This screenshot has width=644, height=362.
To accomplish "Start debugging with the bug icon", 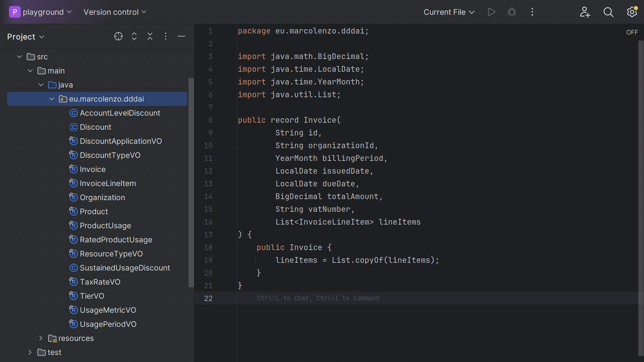I will (x=512, y=12).
